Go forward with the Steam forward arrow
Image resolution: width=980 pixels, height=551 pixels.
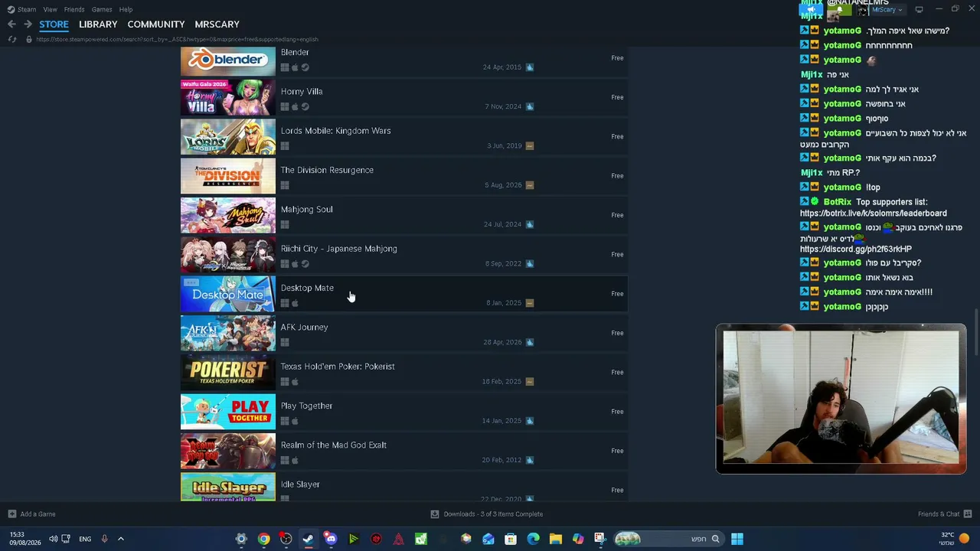[x=28, y=24]
